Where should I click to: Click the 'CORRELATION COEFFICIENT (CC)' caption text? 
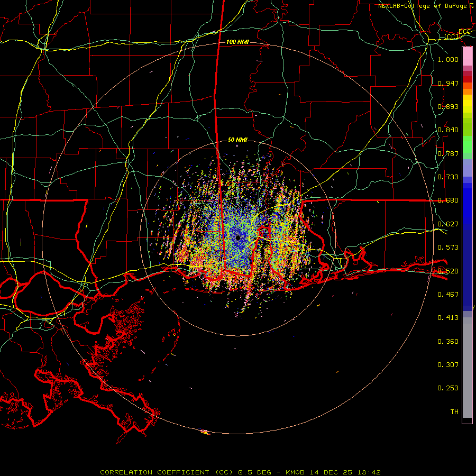pos(166,472)
